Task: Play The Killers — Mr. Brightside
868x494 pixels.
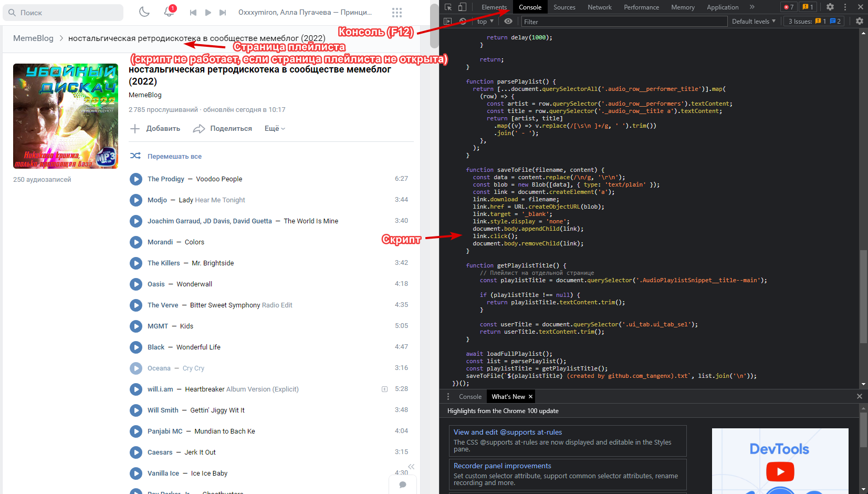Action: [136, 263]
